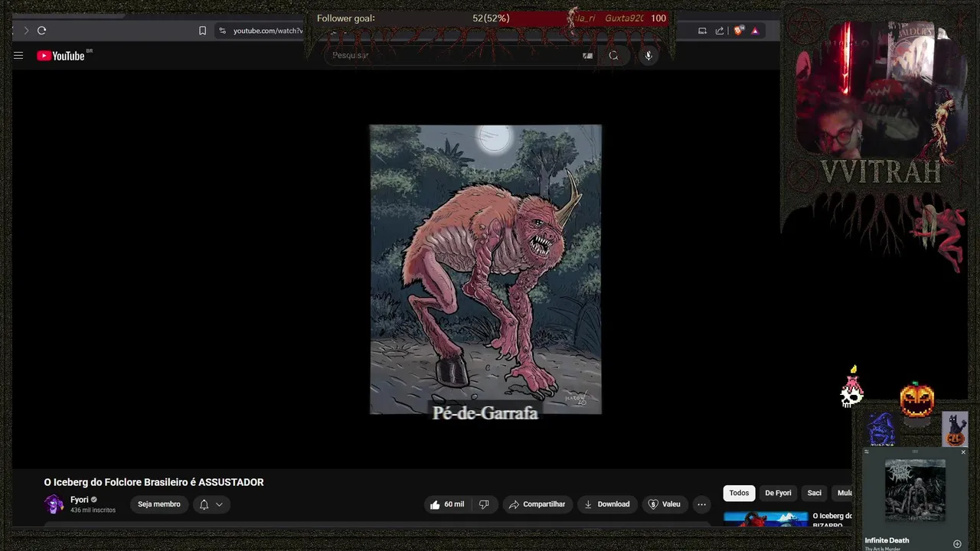Screen dimensions: 980x551
Task: Toggle the notification bell for Fyori
Action: (x=204, y=504)
